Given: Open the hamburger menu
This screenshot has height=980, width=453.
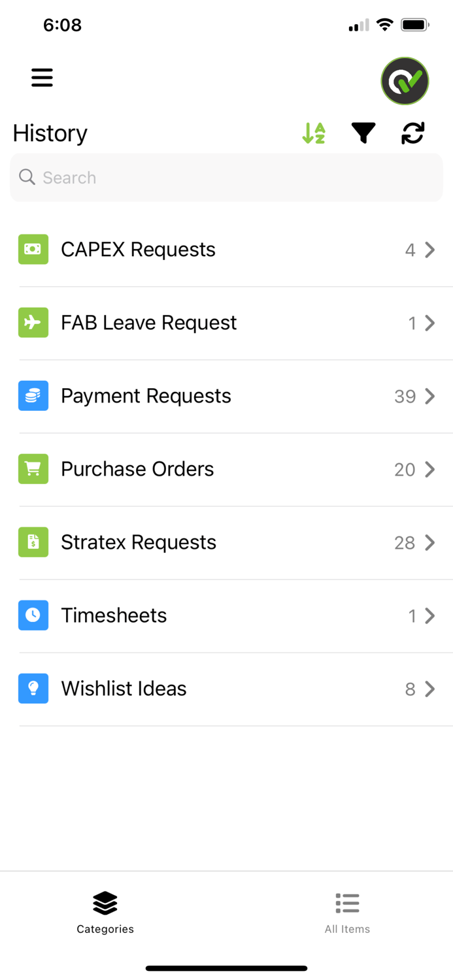Looking at the screenshot, I should [x=42, y=77].
